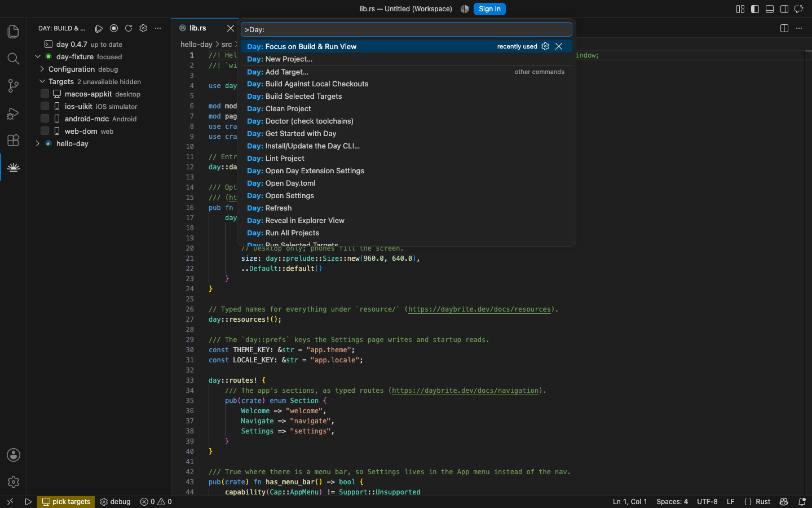The height and width of the screenshot is (508, 812).
Task: Remove Focus on Build & Run View from recently used
Action: click(x=559, y=46)
